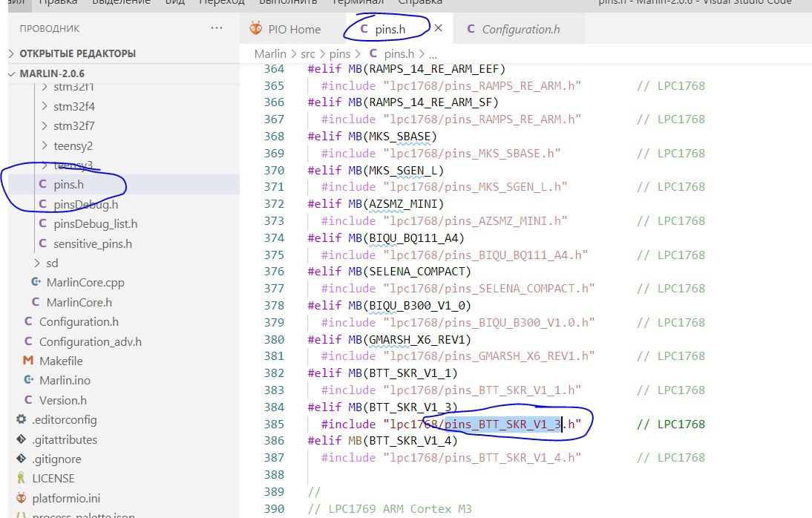Click the src breadcrumb segment

pos(307,54)
